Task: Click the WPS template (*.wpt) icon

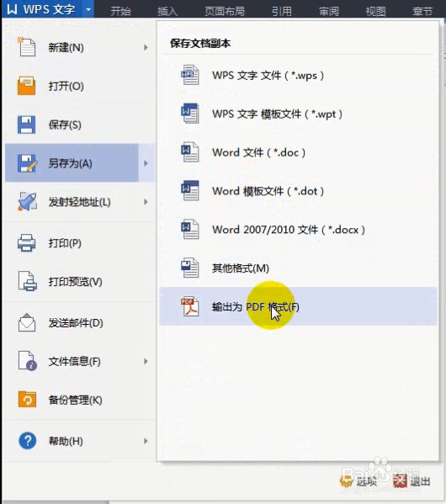Action: (189, 113)
